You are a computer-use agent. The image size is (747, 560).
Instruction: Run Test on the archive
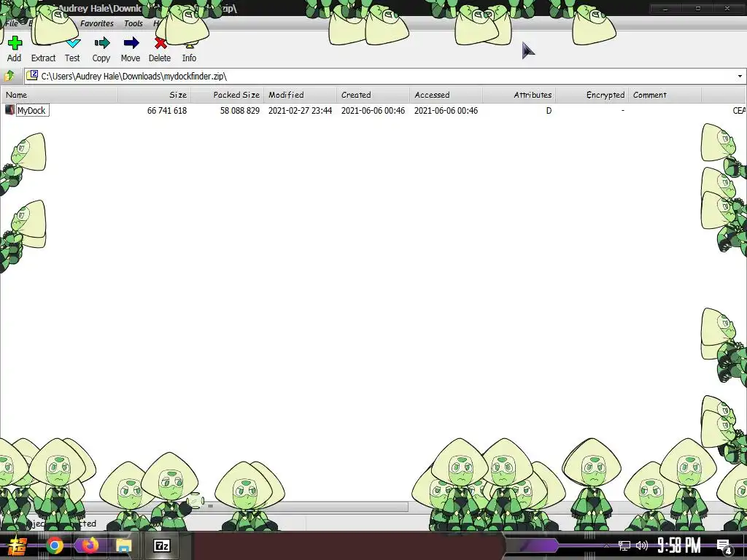point(72,49)
